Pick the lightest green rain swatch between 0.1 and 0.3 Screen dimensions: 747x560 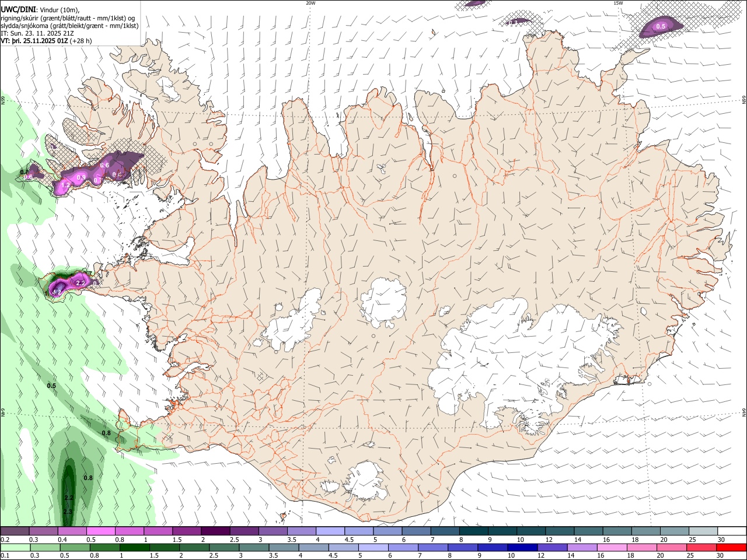coord(15,547)
